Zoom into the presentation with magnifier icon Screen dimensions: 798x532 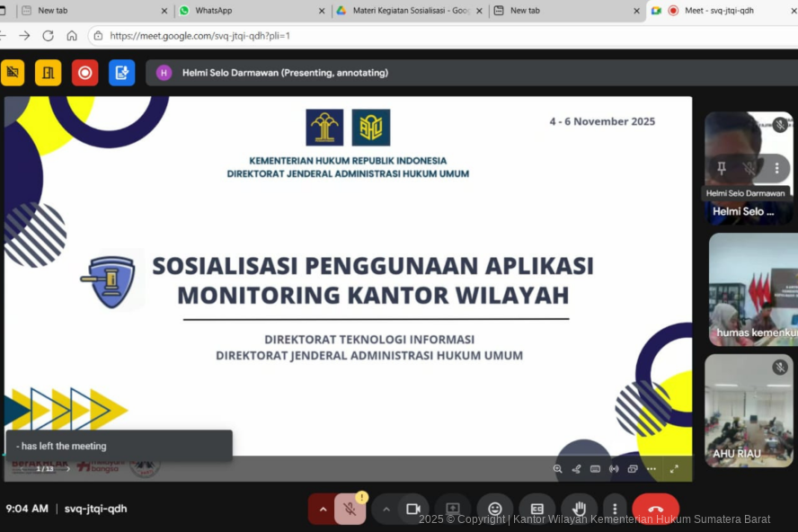(557, 468)
